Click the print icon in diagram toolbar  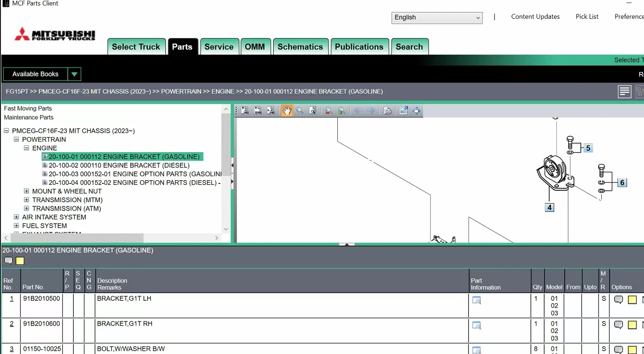(x=387, y=111)
